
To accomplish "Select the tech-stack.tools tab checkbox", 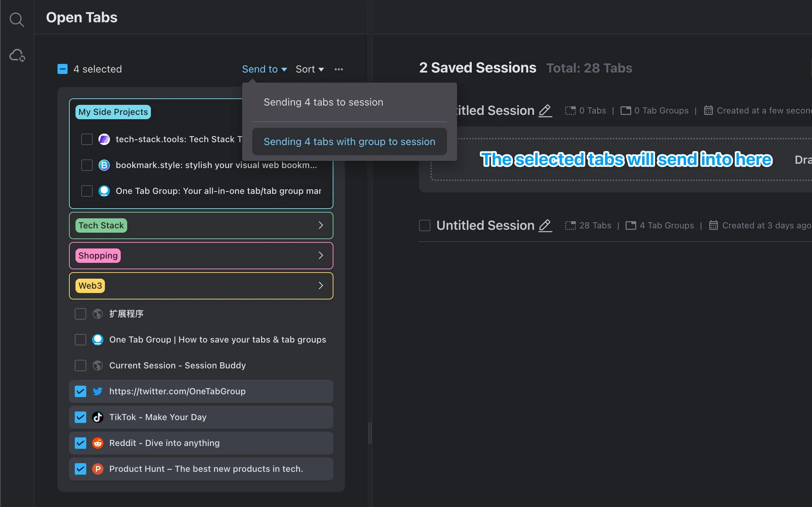I will pos(87,139).
